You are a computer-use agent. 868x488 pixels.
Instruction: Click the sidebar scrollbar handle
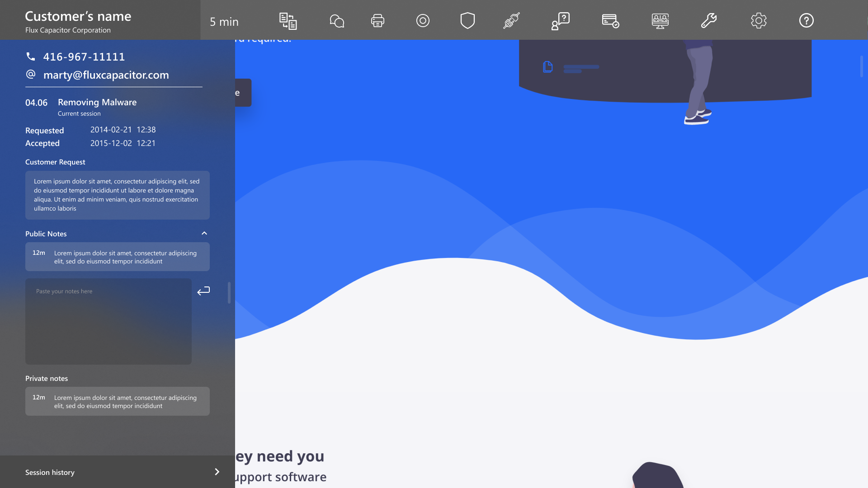(x=229, y=293)
